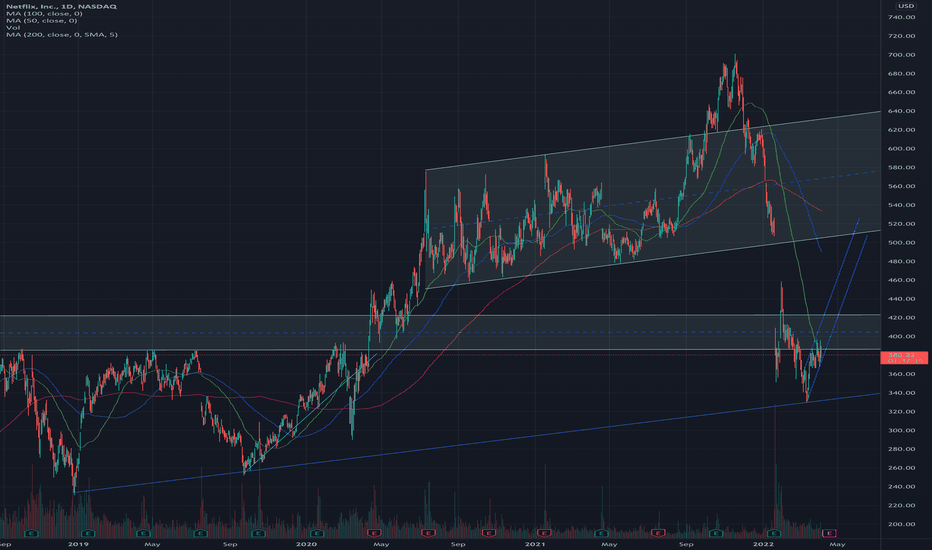Click the 500.00 price axis label
932x550 pixels.
(902, 243)
